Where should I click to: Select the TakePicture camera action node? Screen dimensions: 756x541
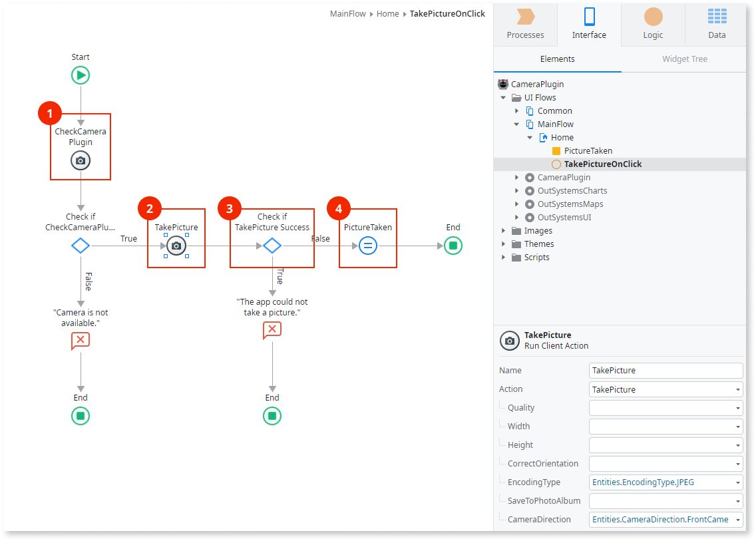[x=176, y=246]
